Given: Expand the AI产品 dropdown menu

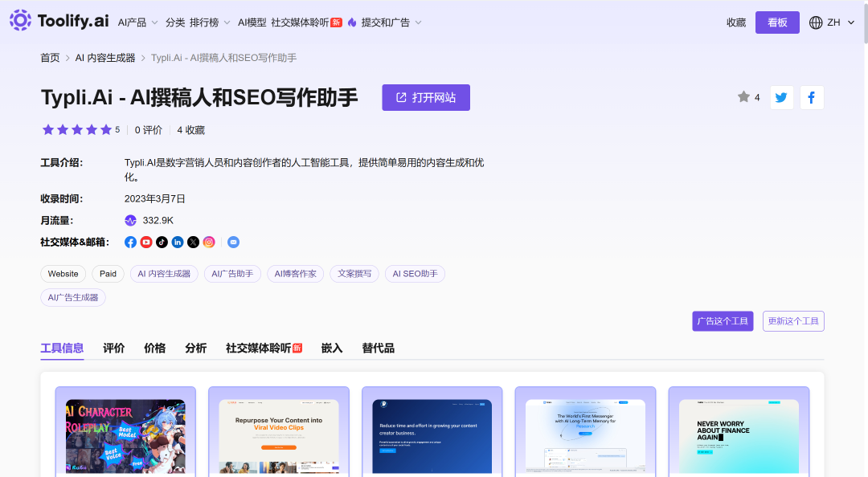Looking at the screenshot, I should pos(138,22).
